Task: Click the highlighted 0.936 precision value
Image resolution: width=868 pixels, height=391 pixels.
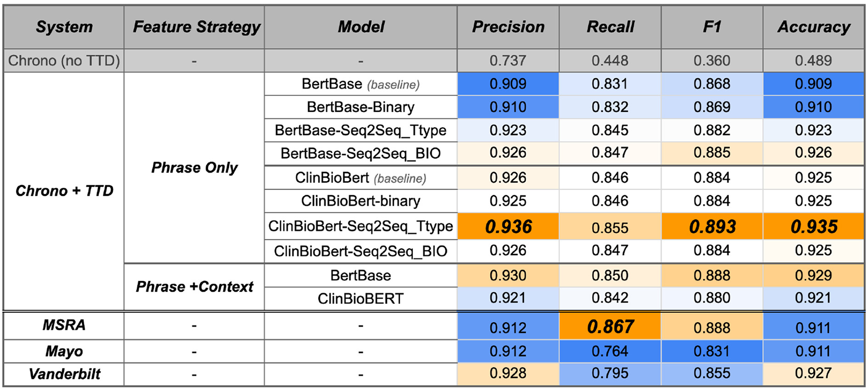Action: [508, 227]
